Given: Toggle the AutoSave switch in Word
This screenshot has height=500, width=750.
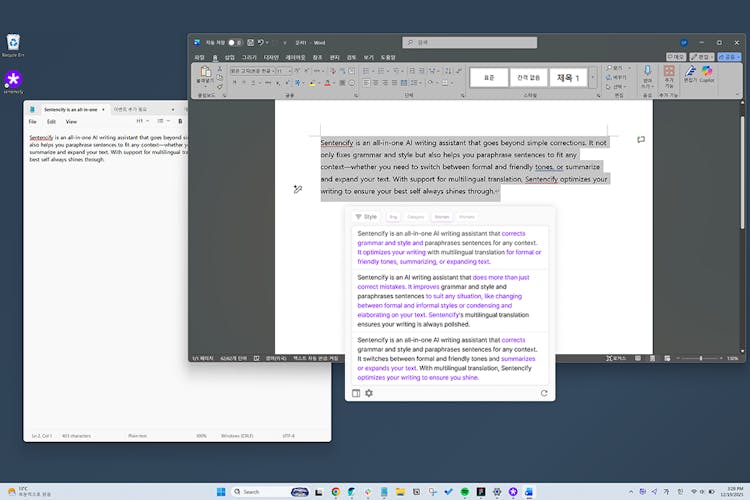Looking at the screenshot, I should click(235, 43).
